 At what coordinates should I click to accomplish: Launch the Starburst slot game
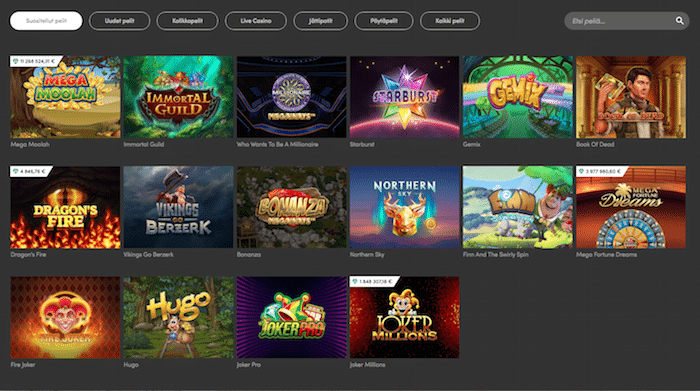(404, 97)
